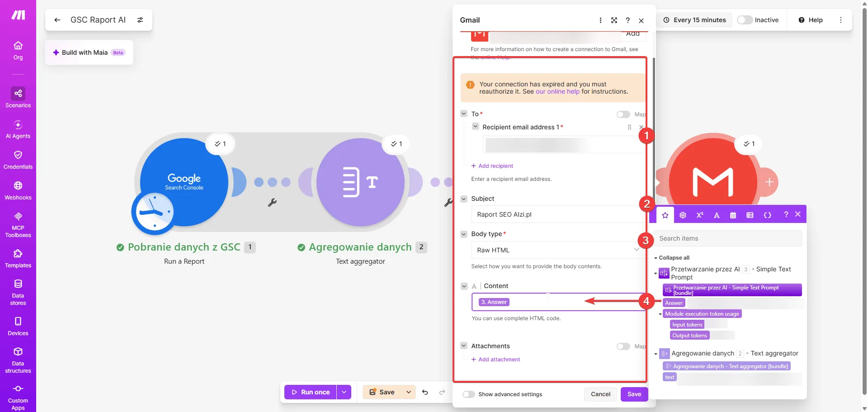
Task: Click the Search items field
Action: 728,238
